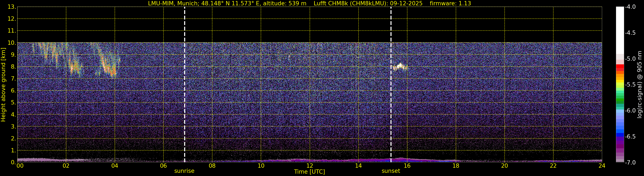Click the date "09-12-2025" in the title

(x=406, y=3)
